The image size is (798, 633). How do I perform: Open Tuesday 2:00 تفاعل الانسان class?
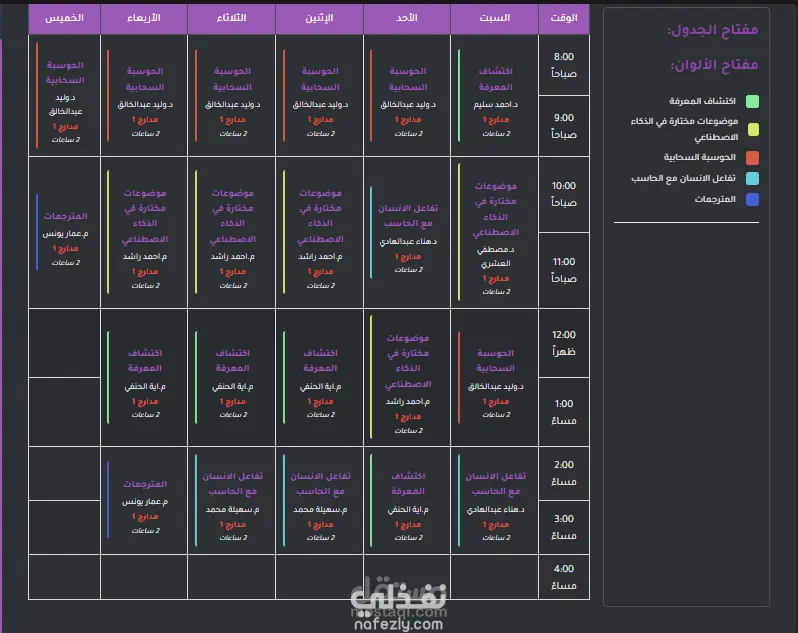tap(232, 501)
